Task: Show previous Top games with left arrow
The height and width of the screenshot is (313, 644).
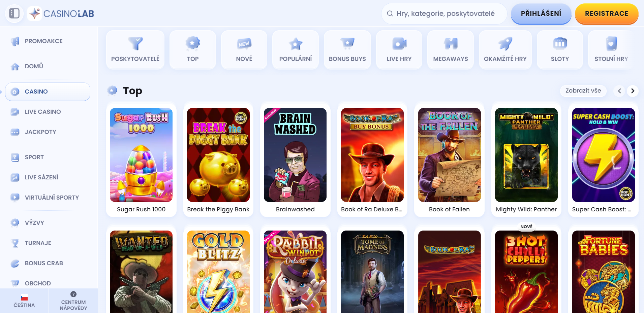Action: [619, 91]
